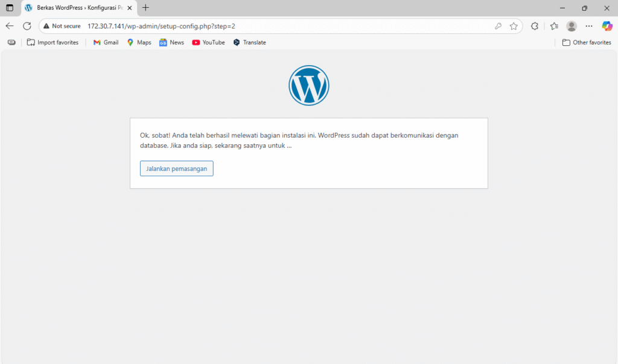Click the WordPress logo
Image resolution: width=618 pixels, height=364 pixels.
[x=309, y=85]
